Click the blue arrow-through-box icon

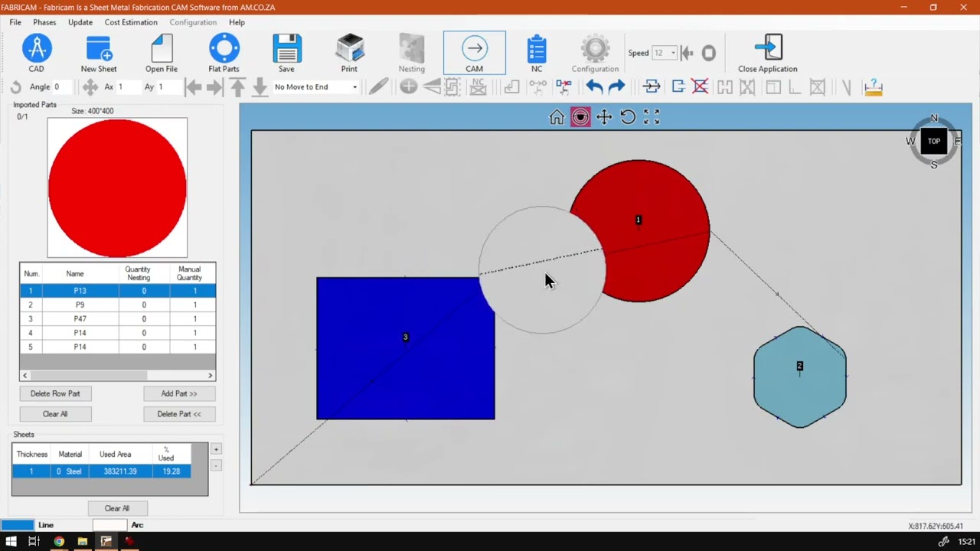pyautogui.click(x=652, y=87)
